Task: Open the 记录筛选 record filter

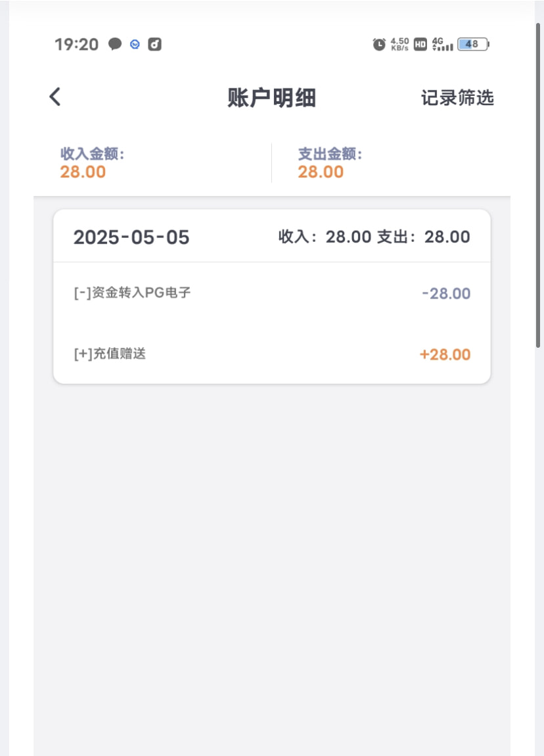Action: (x=457, y=98)
